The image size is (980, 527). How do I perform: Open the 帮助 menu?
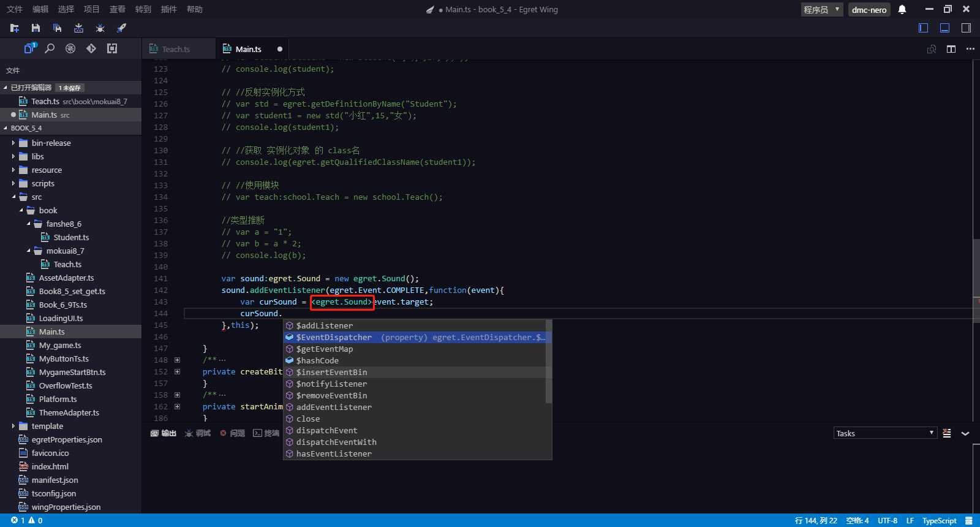195,9
